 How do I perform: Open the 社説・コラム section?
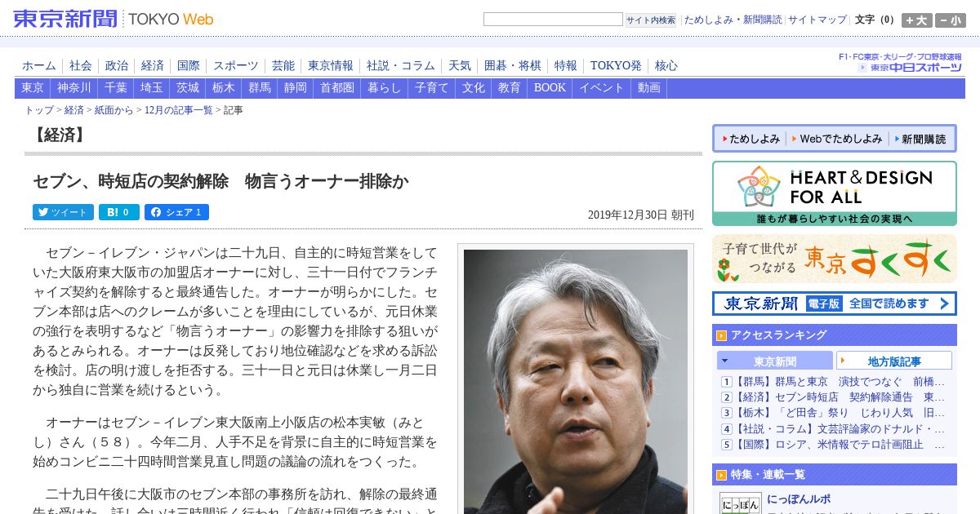point(401,65)
